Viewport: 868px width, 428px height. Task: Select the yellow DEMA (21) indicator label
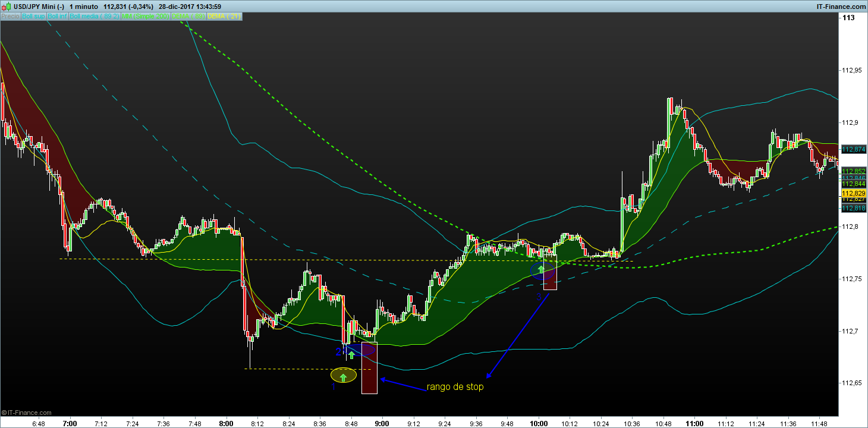click(224, 16)
